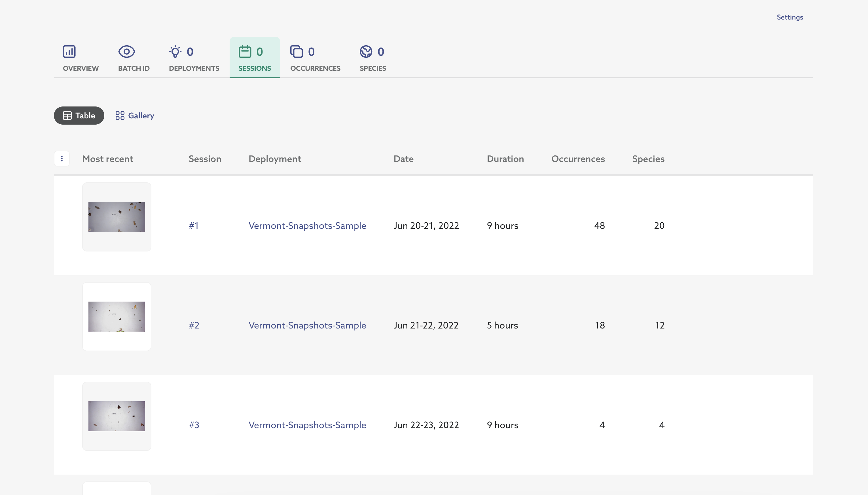This screenshot has width=868, height=495.
Task: Click the grid icon next to Gallery
Action: coord(120,116)
